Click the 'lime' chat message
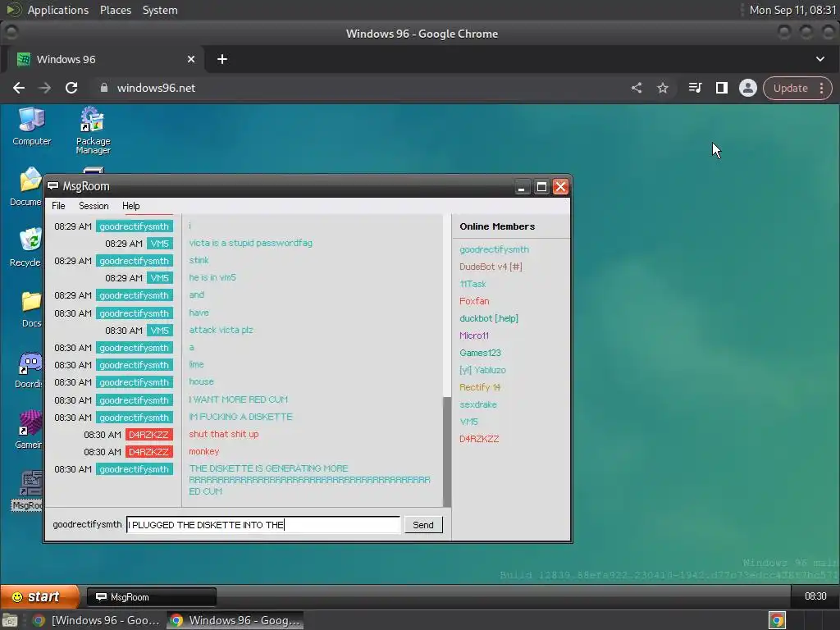 click(196, 364)
